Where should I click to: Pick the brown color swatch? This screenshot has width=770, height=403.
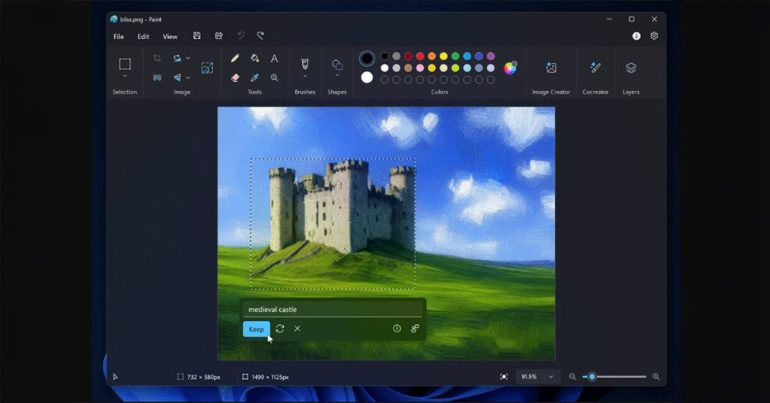tap(408, 68)
